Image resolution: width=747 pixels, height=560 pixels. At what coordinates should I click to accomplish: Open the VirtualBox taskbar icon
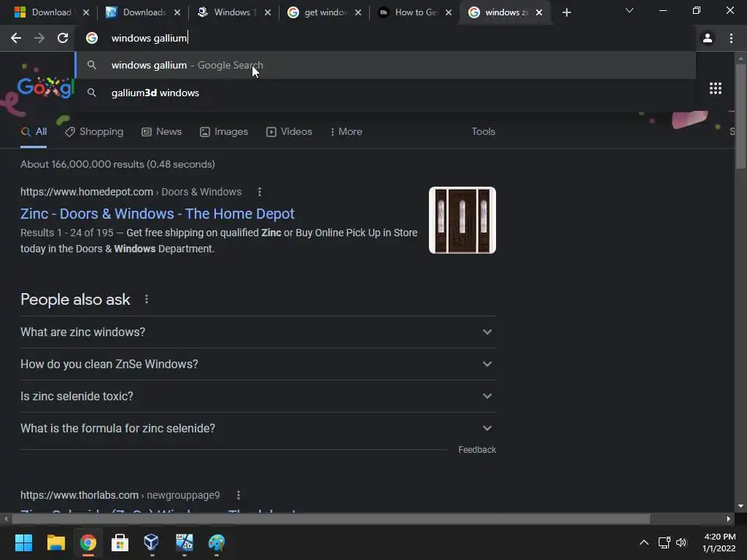[152, 542]
